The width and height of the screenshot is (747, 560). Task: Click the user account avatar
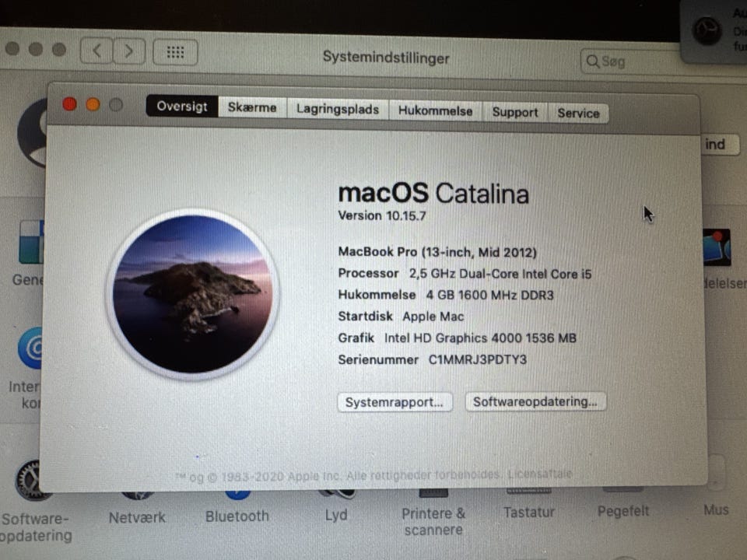click(32, 133)
